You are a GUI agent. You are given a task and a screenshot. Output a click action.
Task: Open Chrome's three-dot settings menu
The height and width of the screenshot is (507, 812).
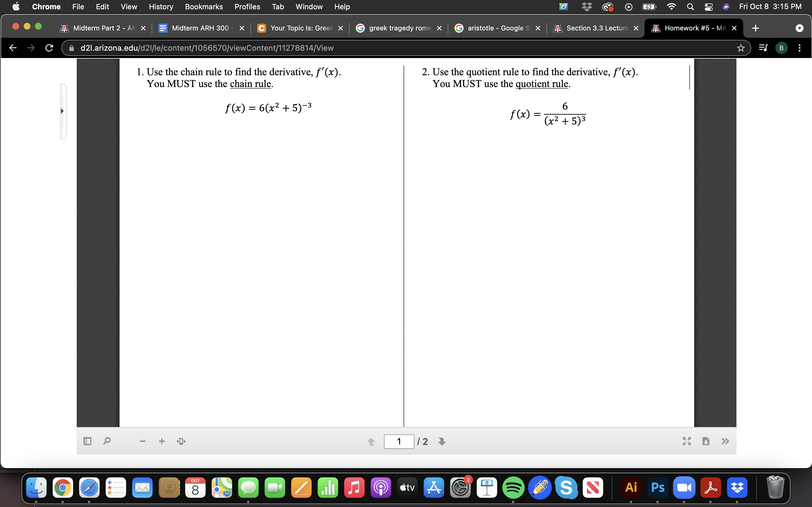pyautogui.click(x=799, y=48)
